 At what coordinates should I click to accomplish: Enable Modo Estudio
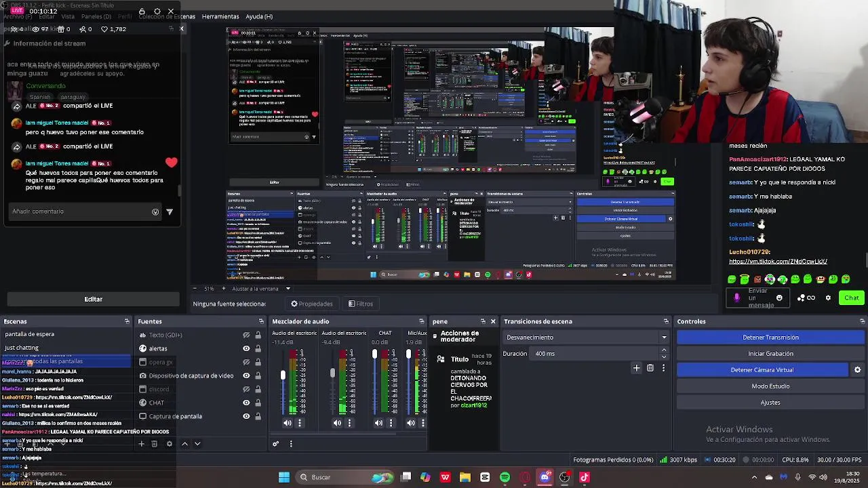pos(770,386)
